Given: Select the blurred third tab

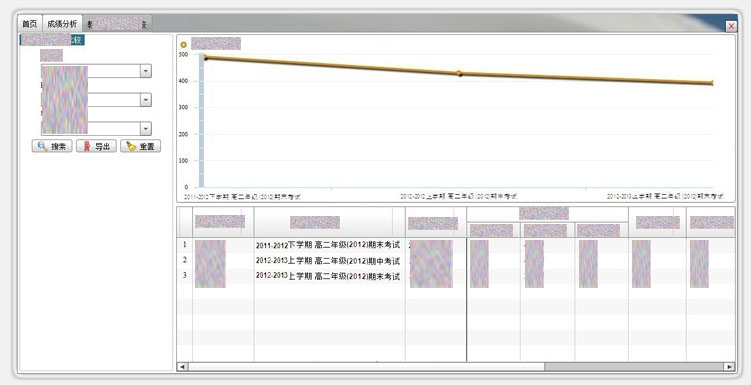Looking at the screenshot, I should [117, 24].
